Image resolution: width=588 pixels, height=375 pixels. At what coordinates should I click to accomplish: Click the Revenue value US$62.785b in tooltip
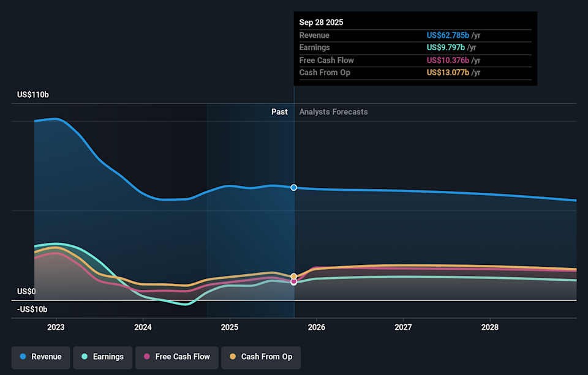[x=449, y=35]
